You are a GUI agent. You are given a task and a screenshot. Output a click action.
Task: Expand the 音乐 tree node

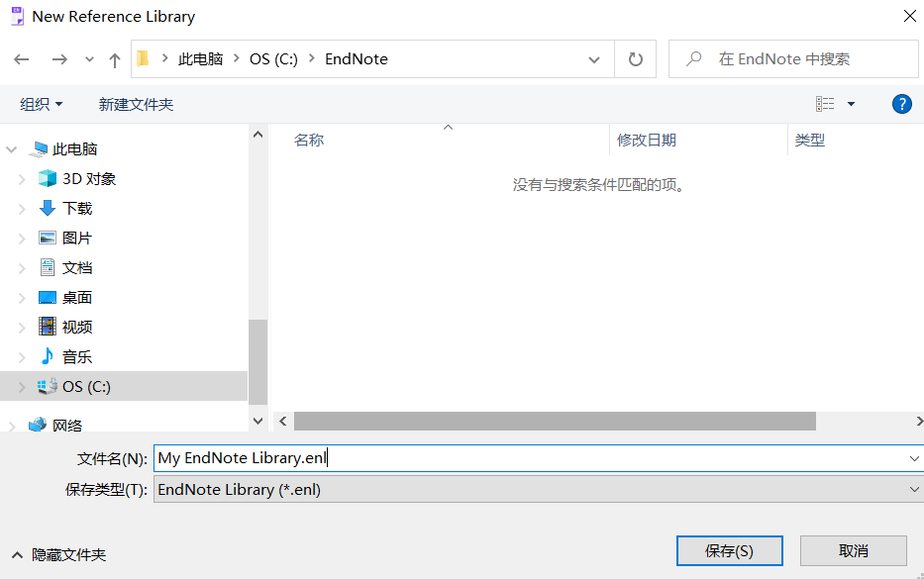click(22, 357)
